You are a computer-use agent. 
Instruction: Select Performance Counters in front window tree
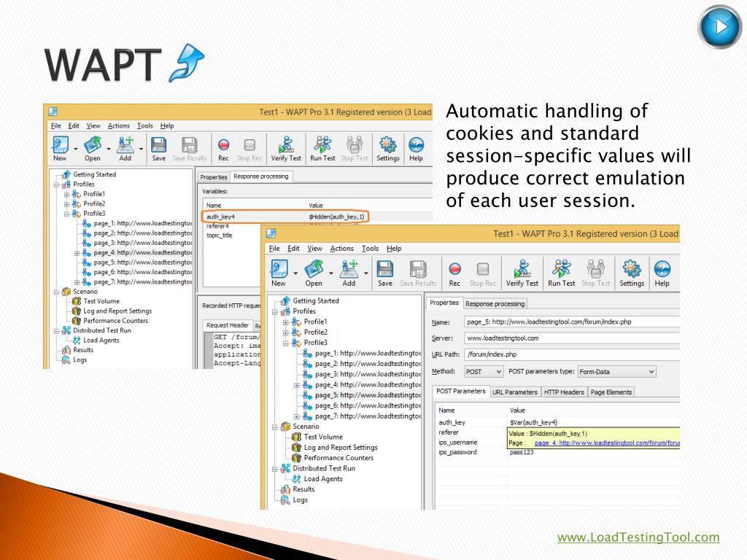click(338, 458)
